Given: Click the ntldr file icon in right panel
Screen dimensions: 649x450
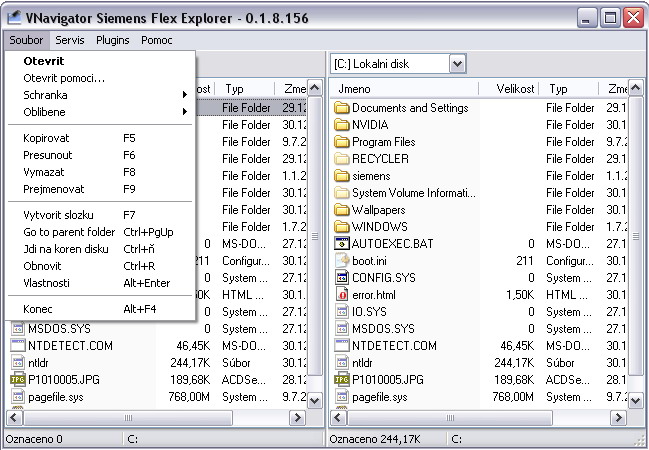Looking at the screenshot, I should pos(341,363).
